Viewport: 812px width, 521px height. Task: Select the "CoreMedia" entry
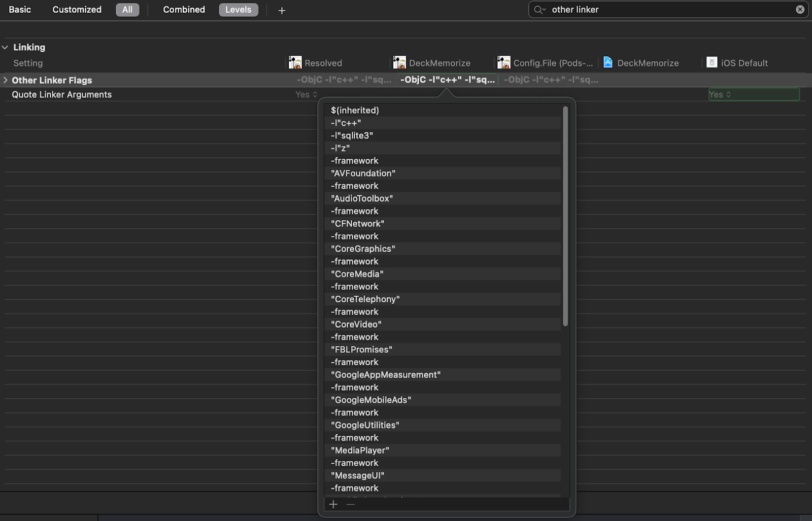click(443, 274)
